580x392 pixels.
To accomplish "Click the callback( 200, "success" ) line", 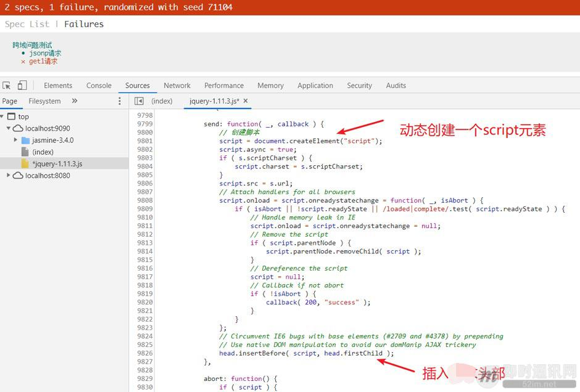I will (318, 302).
